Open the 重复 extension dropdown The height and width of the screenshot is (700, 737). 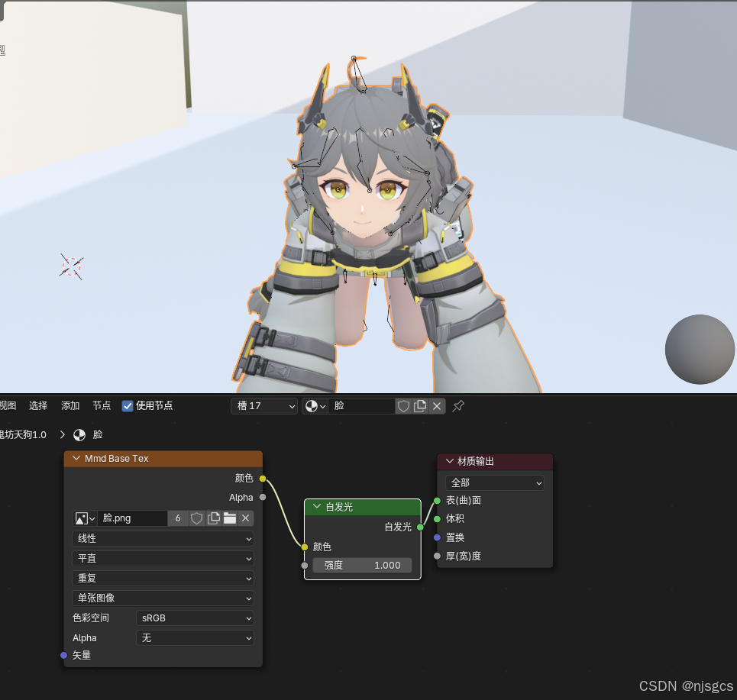pos(163,578)
